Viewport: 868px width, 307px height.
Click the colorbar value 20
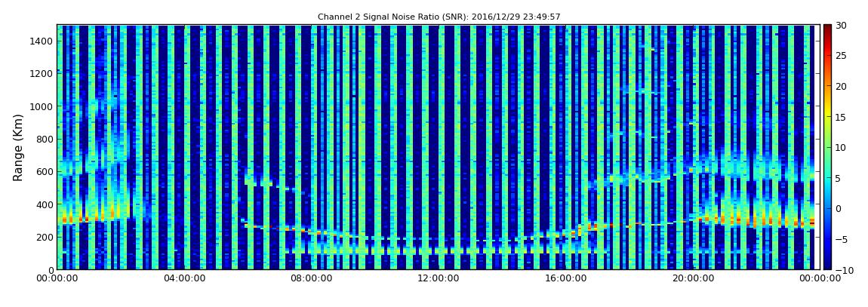842,86
